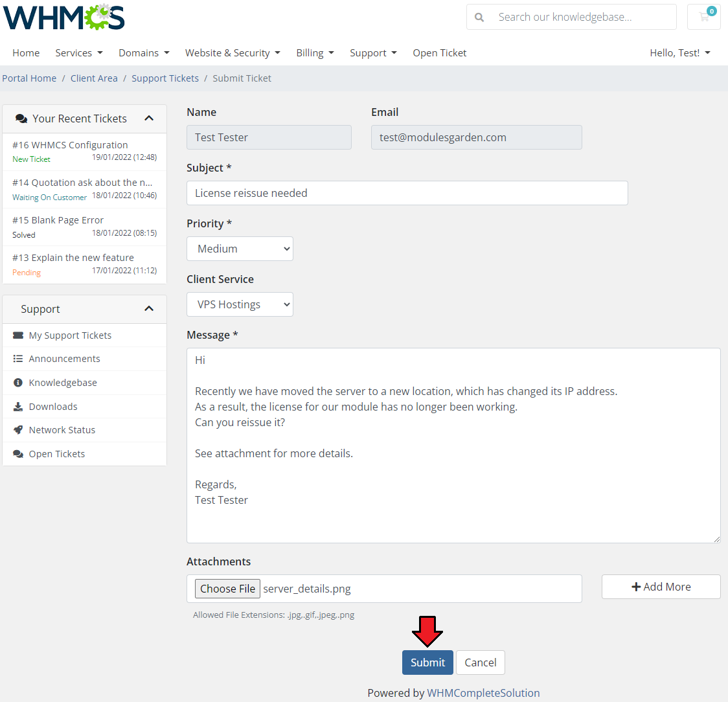728x702 pixels.
Task: Click the ticket icon next to My Support Tickets
Action: click(x=18, y=335)
